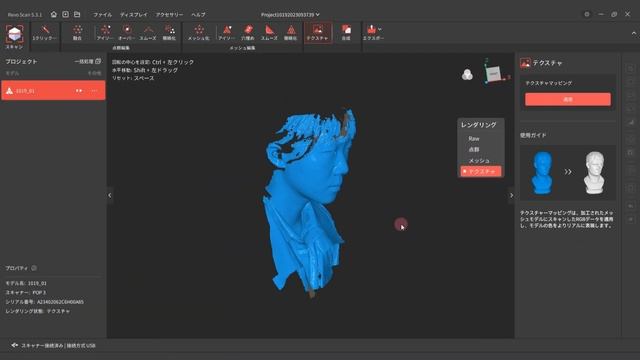Viewport: 640px width, 360px height.
Task: Select テクスチャ rendering mode option
Action: point(481,171)
